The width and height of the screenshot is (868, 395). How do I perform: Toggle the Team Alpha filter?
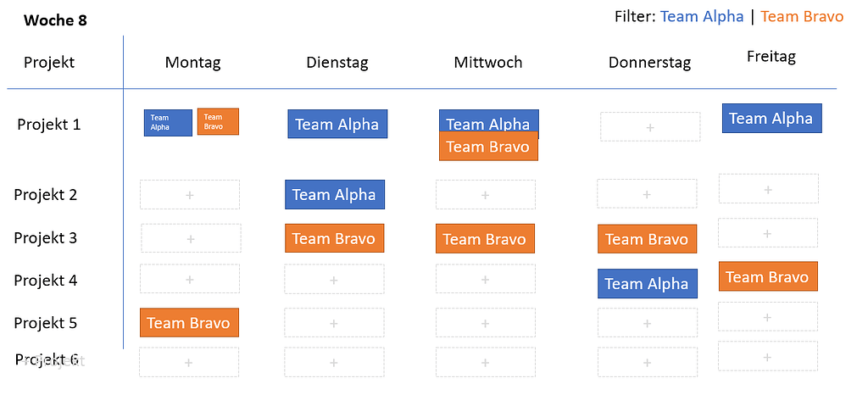(702, 17)
